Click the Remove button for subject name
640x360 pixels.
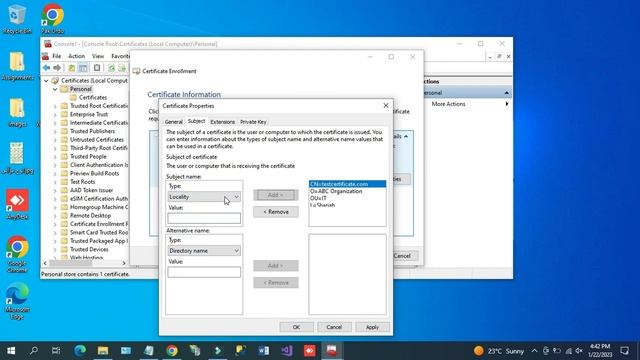click(276, 212)
